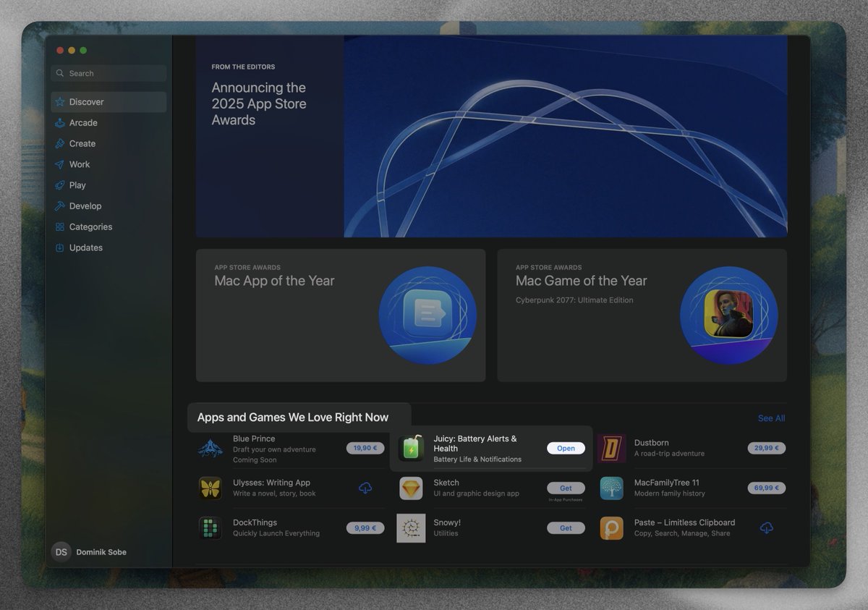Click Cyberpunk 2077 game badge icon
Viewport: 868px width, 610px height.
pyautogui.click(x=729, y=315)
